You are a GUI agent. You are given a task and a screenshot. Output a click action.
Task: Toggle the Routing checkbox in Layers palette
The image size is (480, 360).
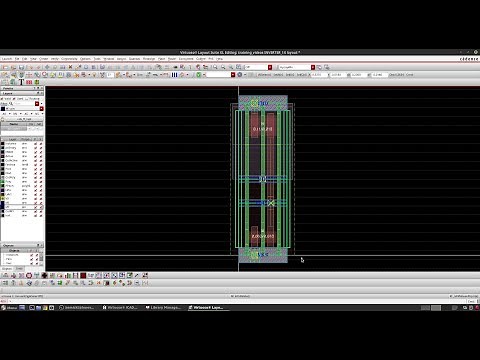[x=26, y=99]
